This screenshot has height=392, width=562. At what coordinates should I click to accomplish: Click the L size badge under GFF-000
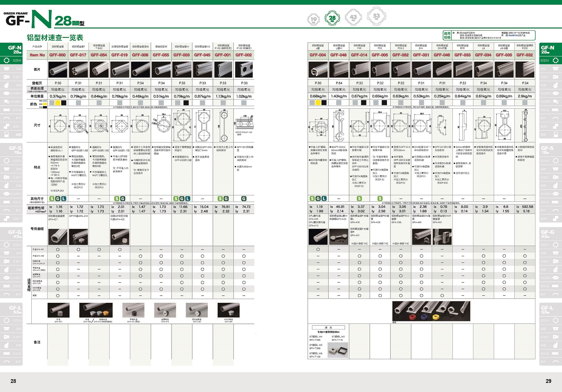[x=64, y=199]
